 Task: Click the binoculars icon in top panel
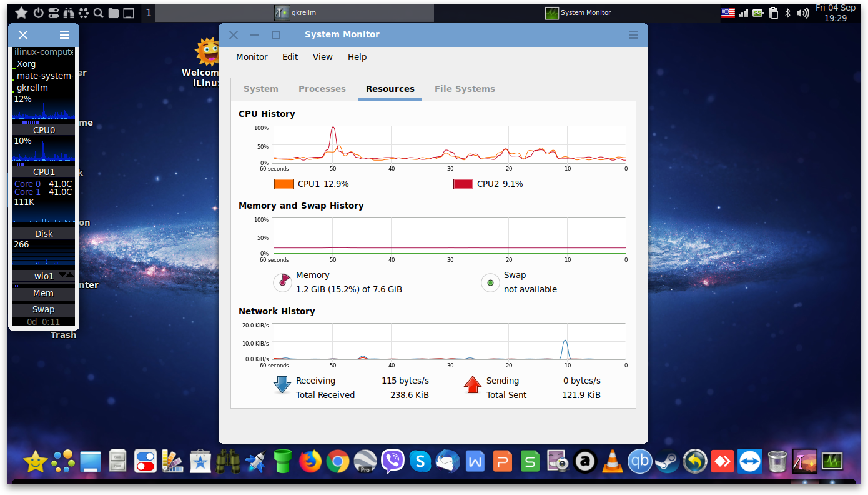coord(69,12)
